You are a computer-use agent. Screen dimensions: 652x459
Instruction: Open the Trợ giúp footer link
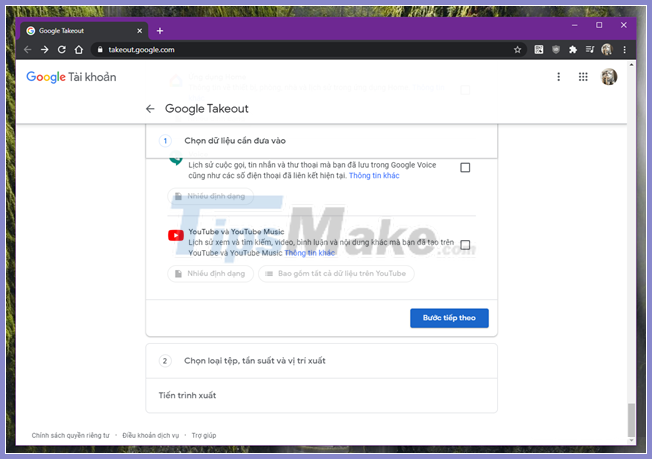coord(204,435)
